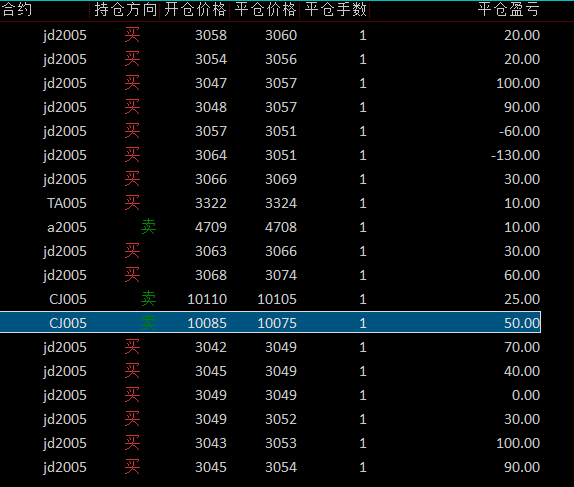574x487 pixels.
Task: Click the 开仓价格 column header
Action: pos(195,10)
